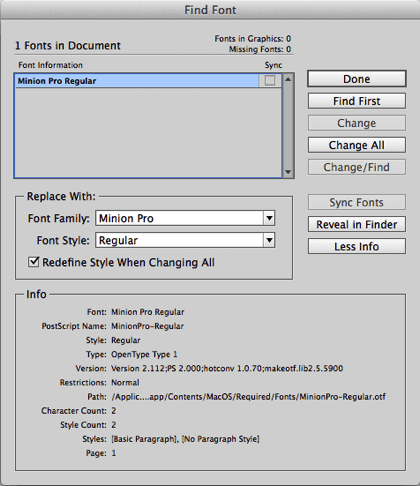Click the Character Count value
This screenshot has height=486, width=420.
point(113,411)
